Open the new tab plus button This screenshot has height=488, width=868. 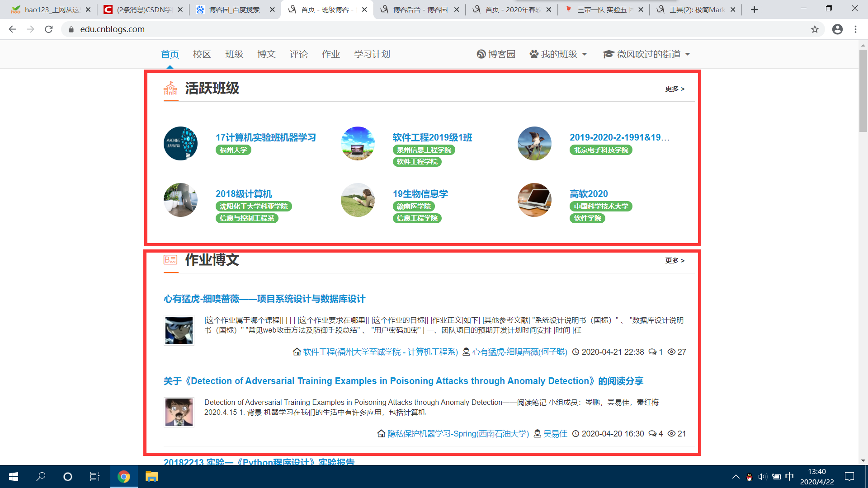(x=754, y=9)
